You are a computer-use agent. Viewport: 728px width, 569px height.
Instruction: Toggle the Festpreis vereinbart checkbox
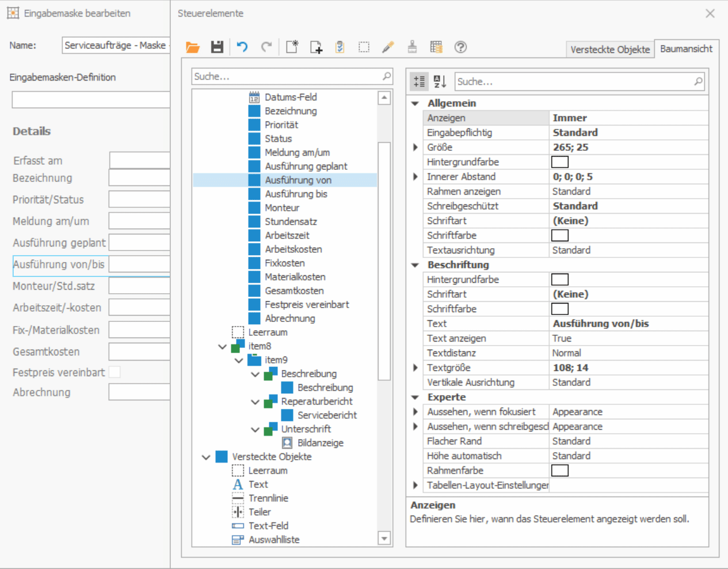115,372
